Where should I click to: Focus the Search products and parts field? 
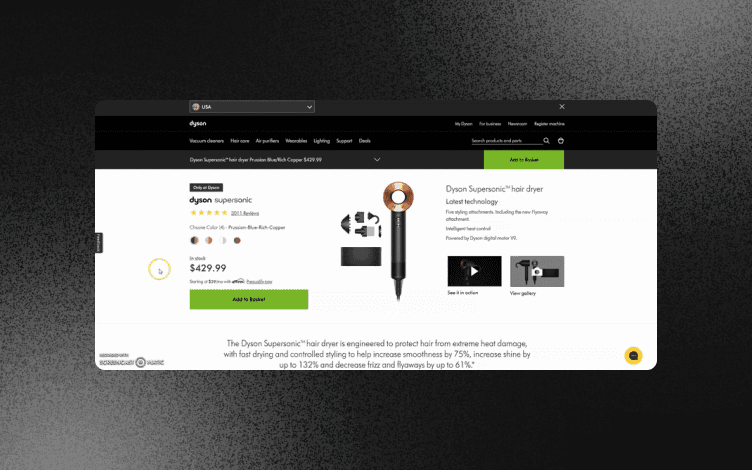tap(506, 141)
